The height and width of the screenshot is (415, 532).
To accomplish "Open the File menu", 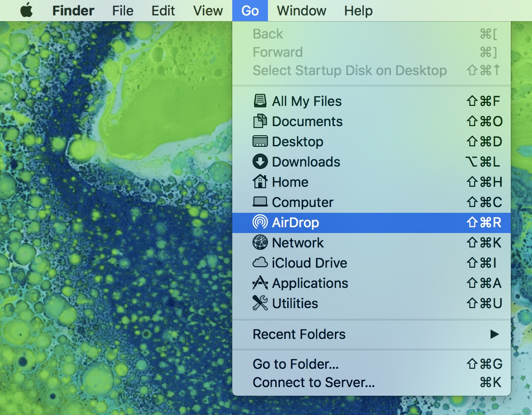I will click(x=122, y=11).
